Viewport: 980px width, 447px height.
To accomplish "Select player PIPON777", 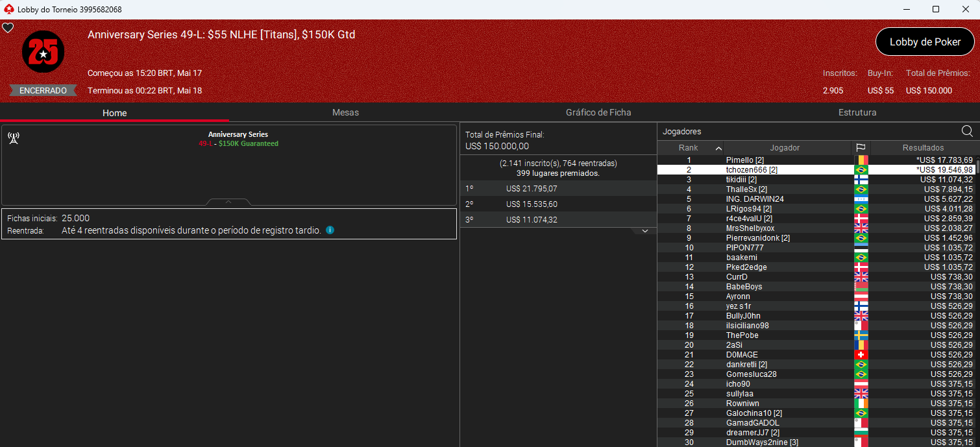I will pyautogui.click(x=816, y=248).
